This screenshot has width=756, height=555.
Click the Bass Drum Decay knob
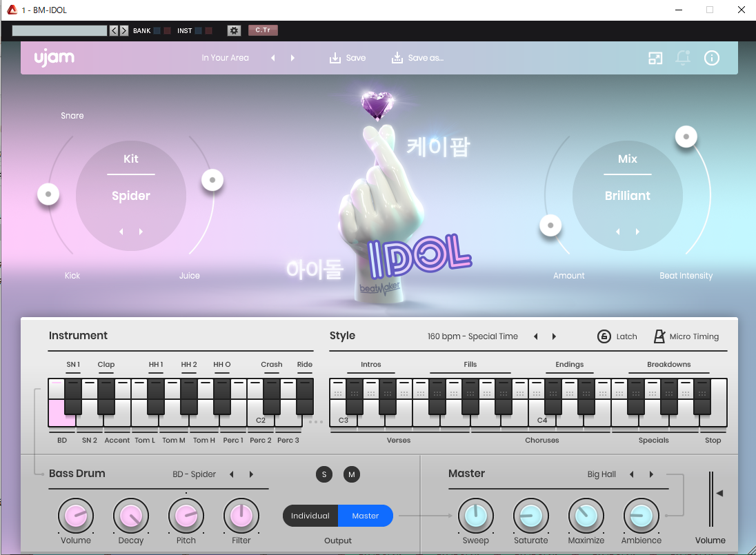[130, 516]
